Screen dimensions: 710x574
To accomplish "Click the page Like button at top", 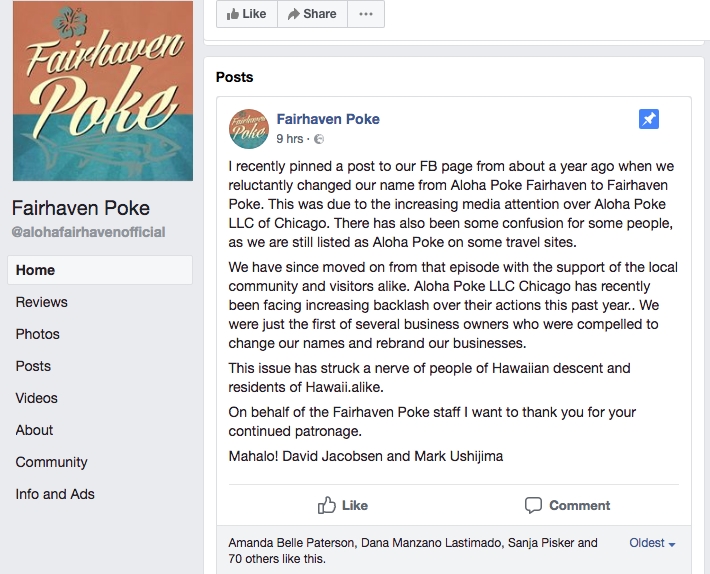I will tap(246, 14).
